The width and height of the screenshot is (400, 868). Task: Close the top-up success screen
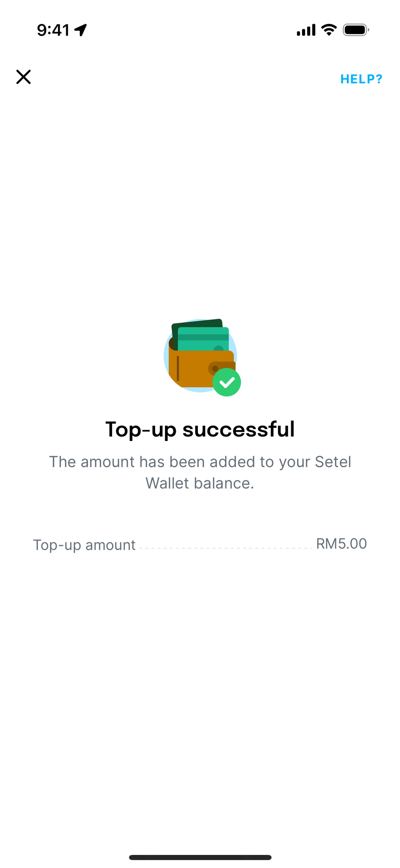click(x=24, y=77)
